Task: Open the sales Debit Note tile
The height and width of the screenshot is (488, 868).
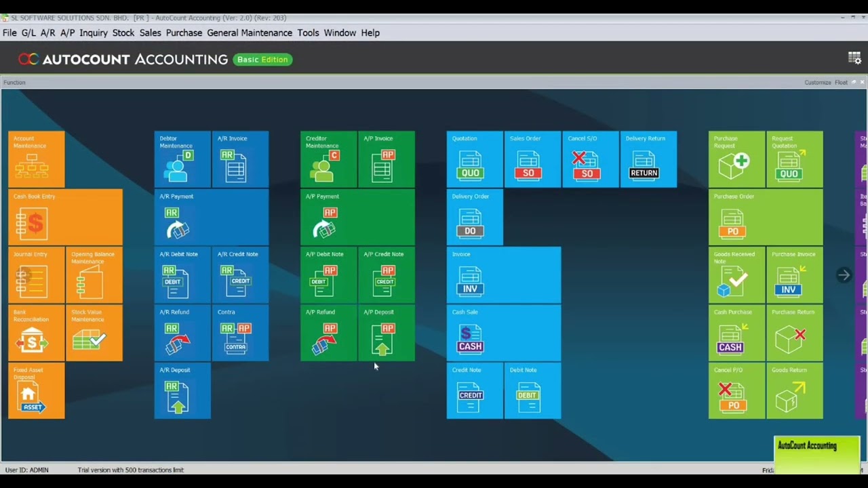Action: click(x=532, y=390)
